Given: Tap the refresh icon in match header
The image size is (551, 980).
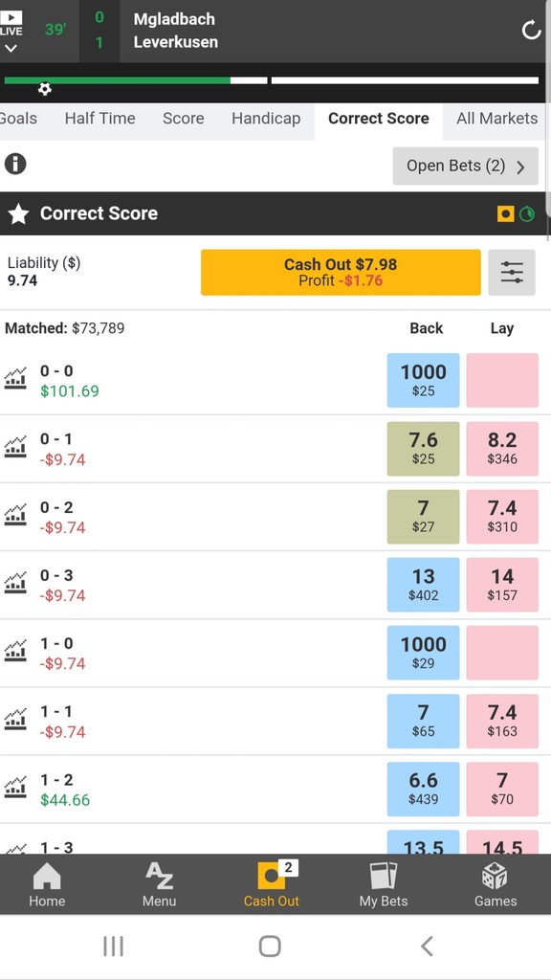Looking at the screenshot, I should [x=531, y=30].
